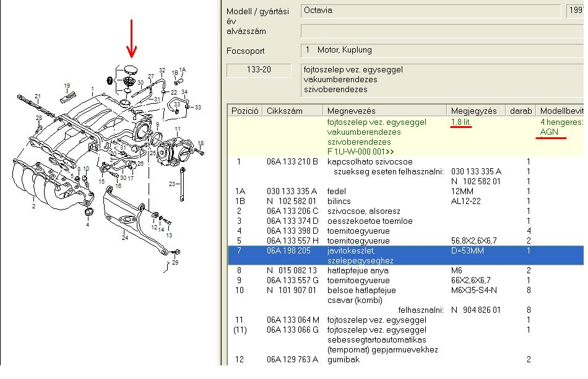The image size is (588, 379).
Task: Click callout number 27 in the diagram
Action: pyautogui.click(x=151, y=77)
